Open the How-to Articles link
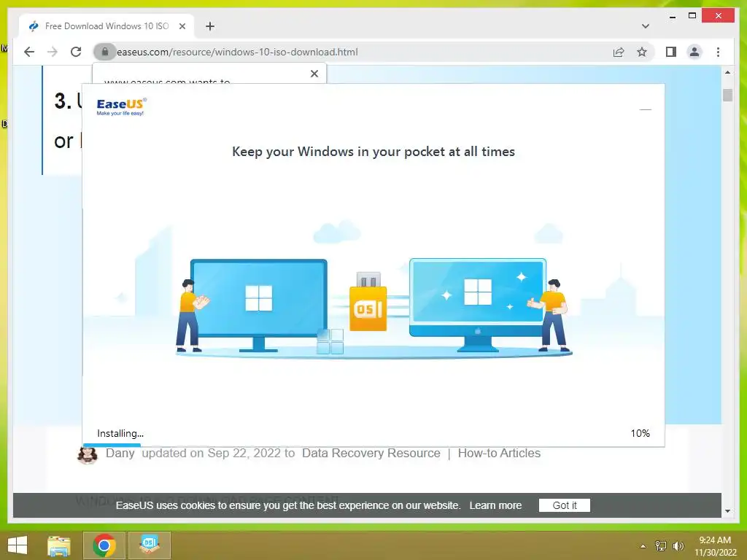 pos(499,454)
